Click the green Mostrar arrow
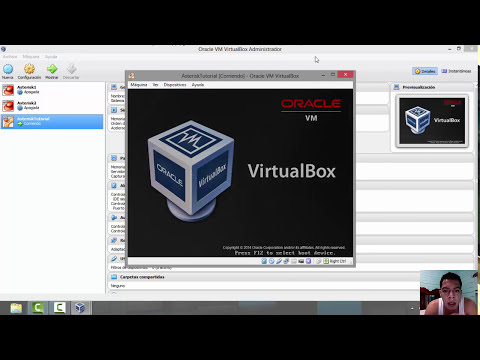This screenshot has width=480, height=360. [x=52, y=70]
